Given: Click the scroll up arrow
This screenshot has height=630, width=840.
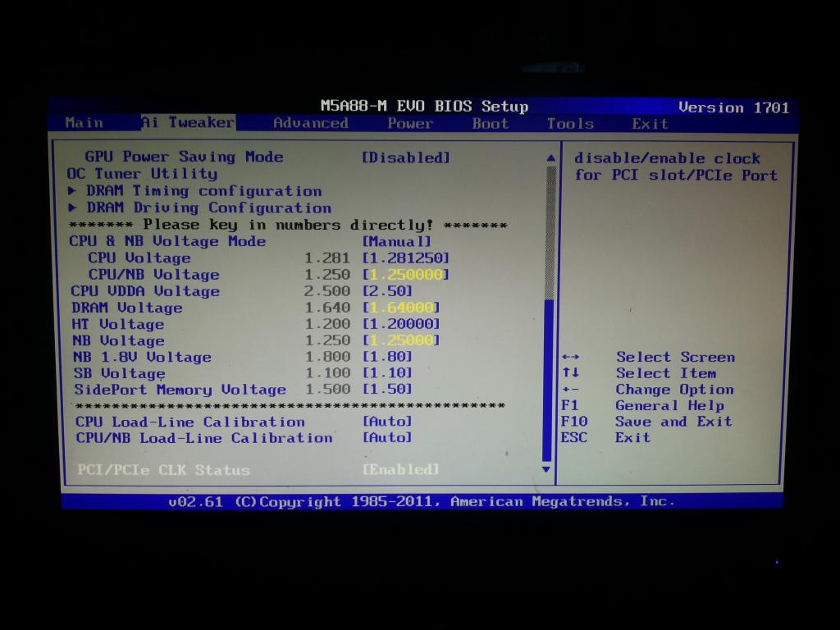Looking at the screenshot, I should click(550, 158).
